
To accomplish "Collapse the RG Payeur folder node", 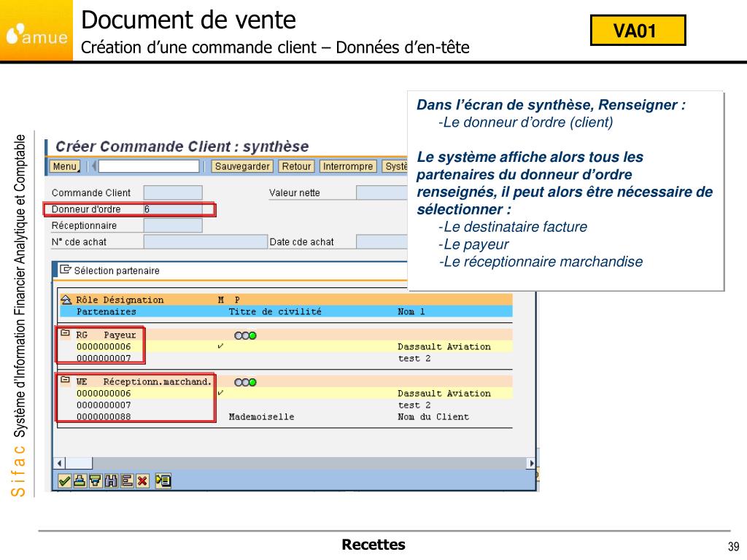I will coord(65,333).
